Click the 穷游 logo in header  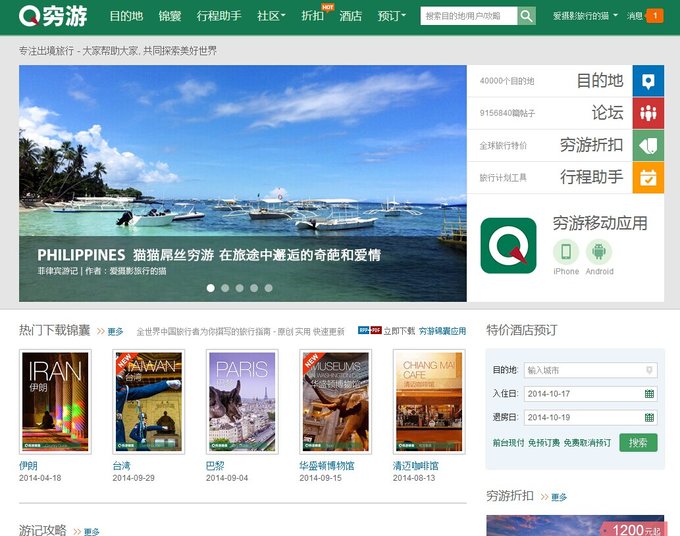53,16
